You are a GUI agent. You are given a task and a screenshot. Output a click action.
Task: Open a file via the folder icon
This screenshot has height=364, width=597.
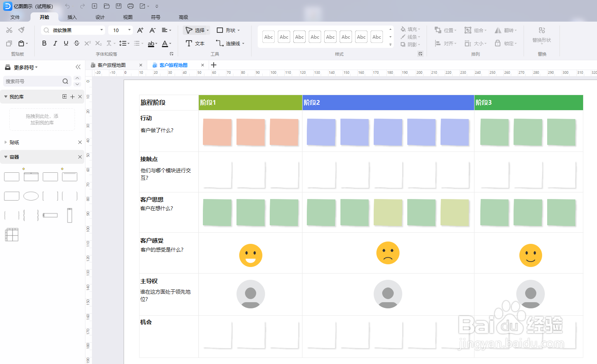[107, 6]
